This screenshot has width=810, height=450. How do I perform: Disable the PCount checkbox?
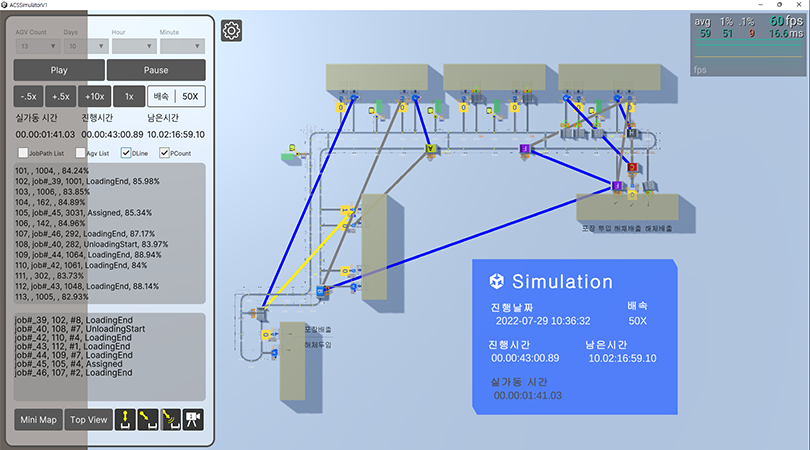[165, 153]
